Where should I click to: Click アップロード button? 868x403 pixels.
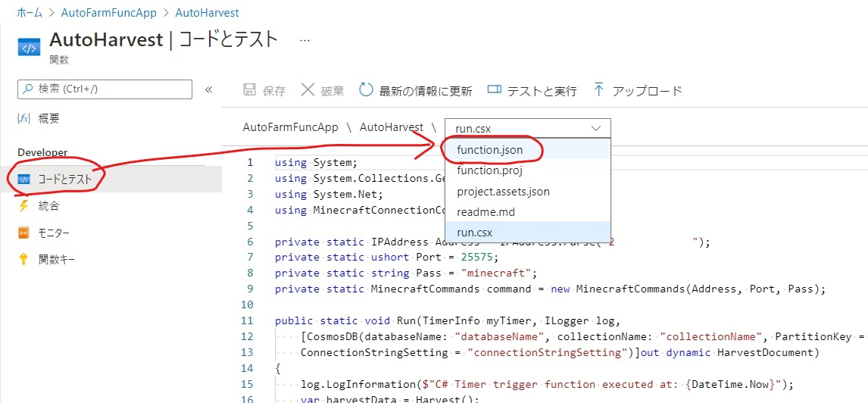637,91
